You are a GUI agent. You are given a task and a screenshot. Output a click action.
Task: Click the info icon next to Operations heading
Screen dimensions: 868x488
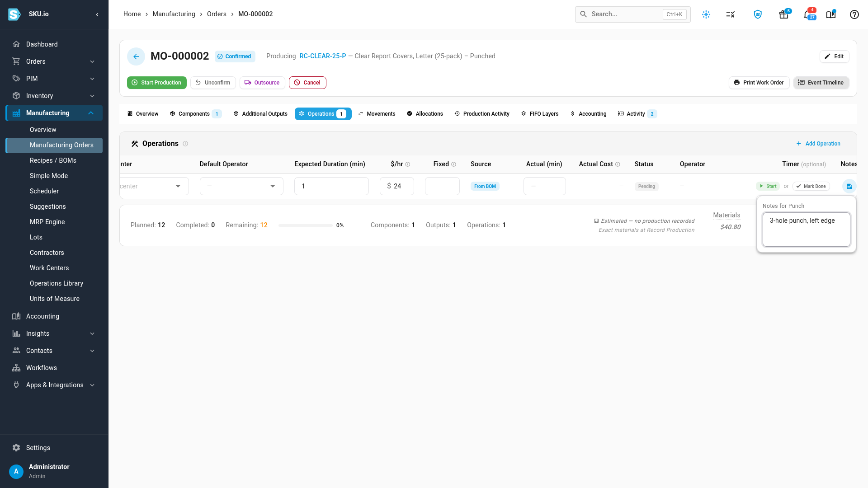(185, 144)
